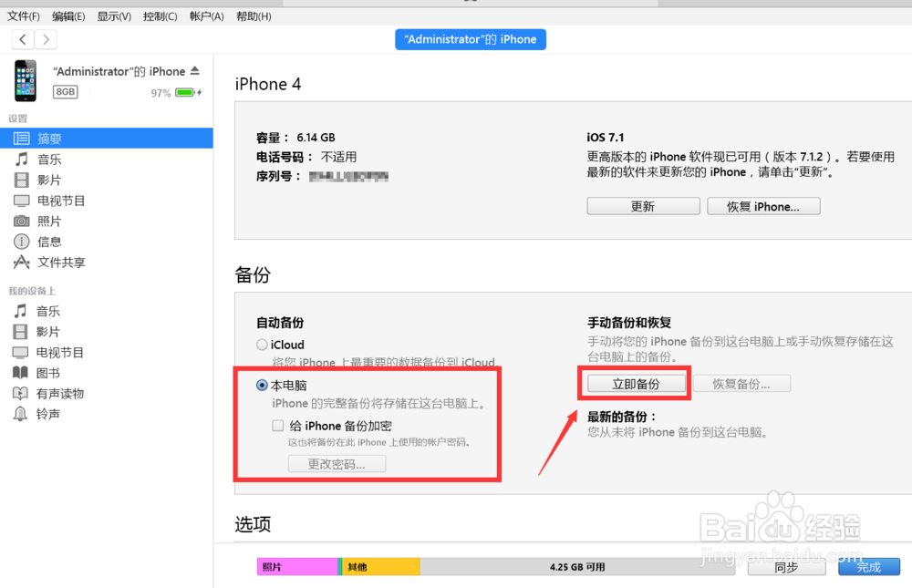The image size is (912, 588).
Task: Enable 给 iPhone 备份加密 checkbox
Action: (278, 426)
